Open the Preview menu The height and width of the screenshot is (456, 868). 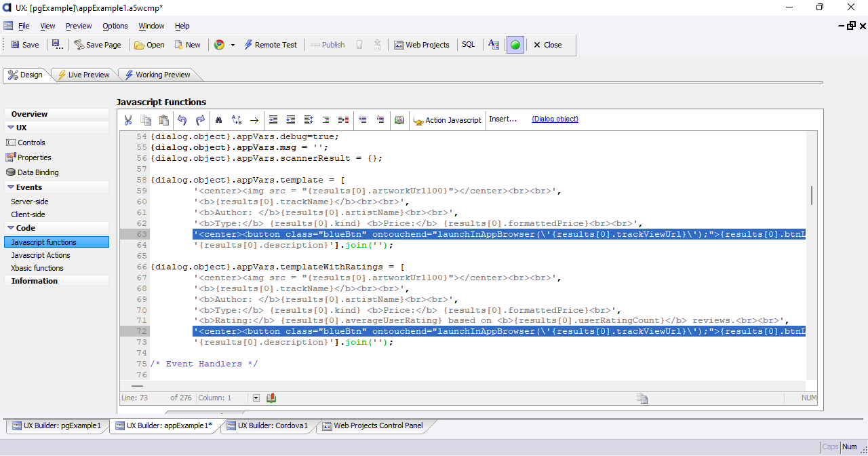pyautogui.click(x=79, y=26)
